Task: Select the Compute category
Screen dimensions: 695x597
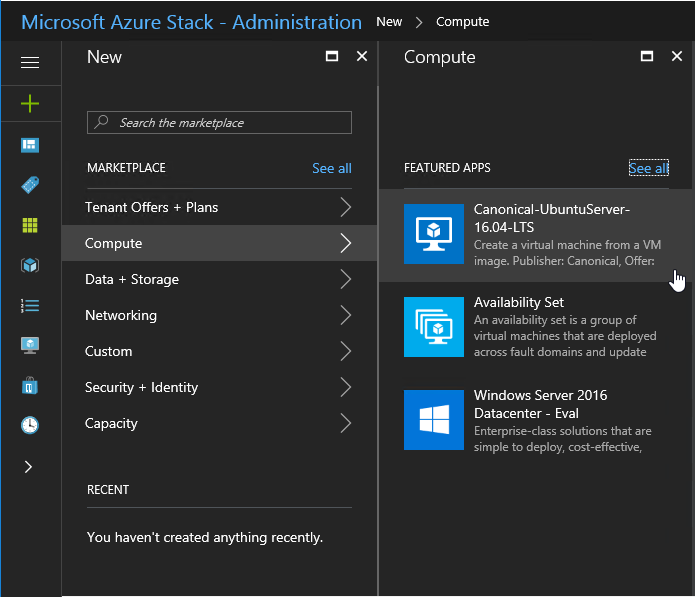Action: pos(219,243)
